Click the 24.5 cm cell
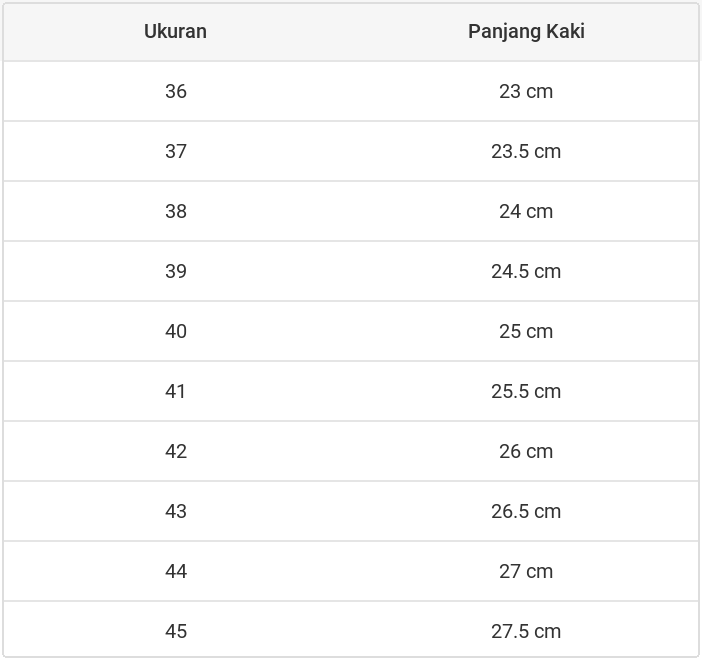 (526, 271)
